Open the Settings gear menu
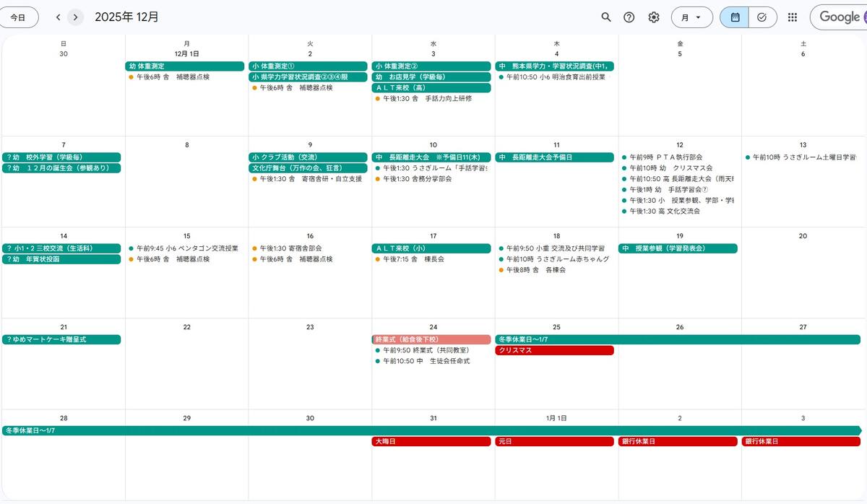Viewport: 867px width, 504px height. pyautogui.click(x=654, y=17)
